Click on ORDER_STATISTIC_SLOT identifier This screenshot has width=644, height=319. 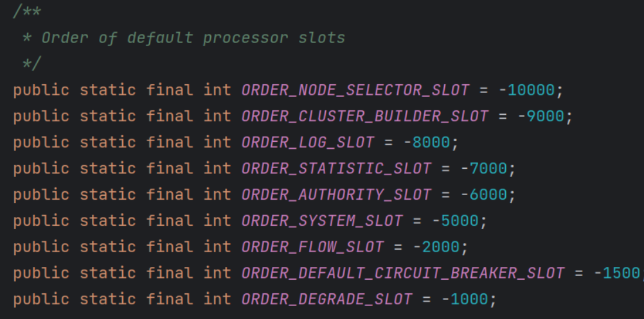point(336,168)
